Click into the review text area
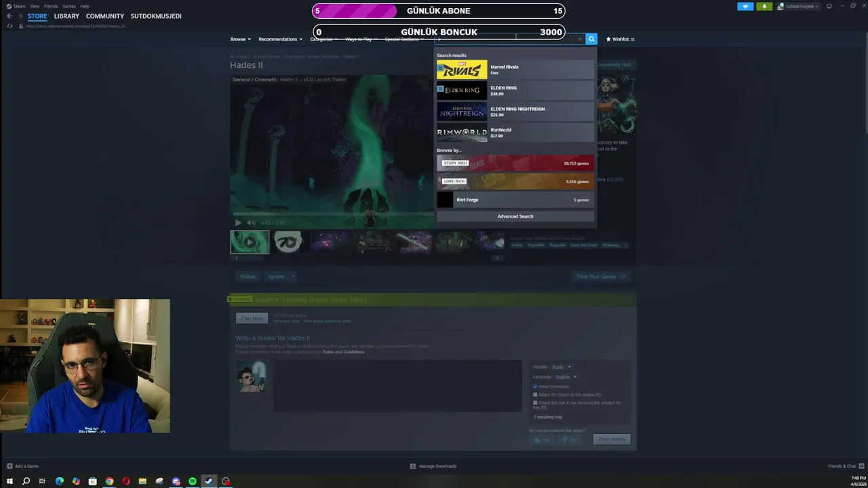The image size is (868, 488). [397, 386]
